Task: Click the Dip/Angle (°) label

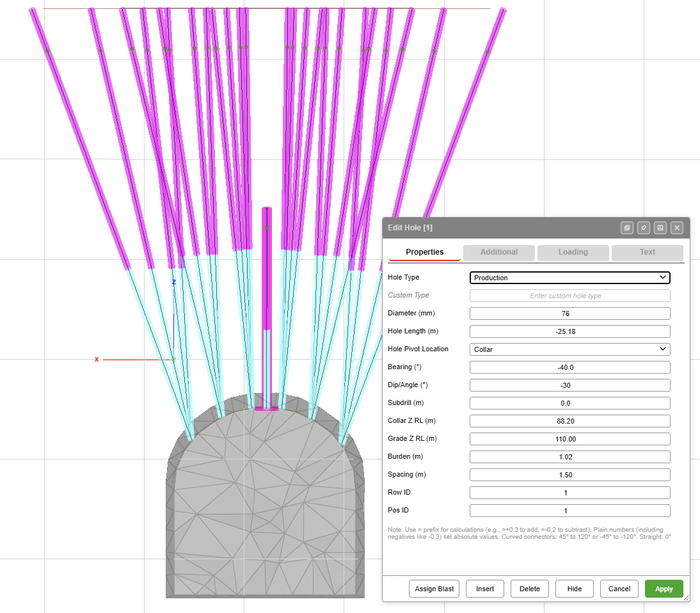Action: pyautogui.click(x=408, y=385)
